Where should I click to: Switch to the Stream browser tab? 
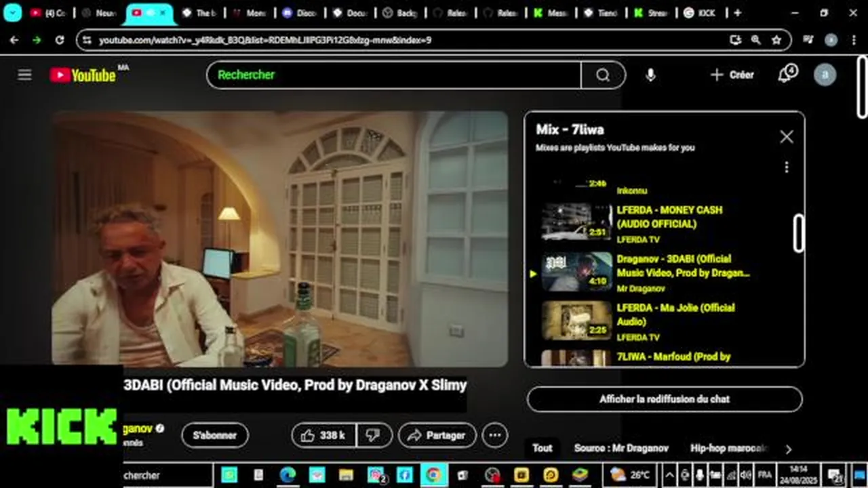click(x=652, y=13)
